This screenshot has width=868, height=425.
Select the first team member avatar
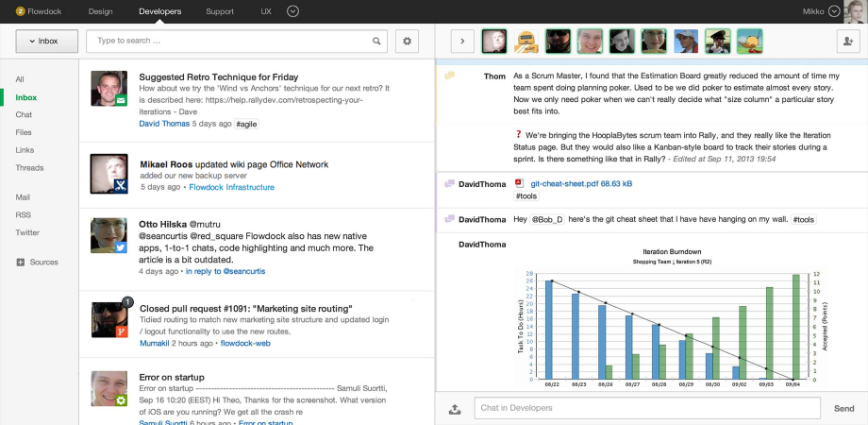tap(494, 41)
